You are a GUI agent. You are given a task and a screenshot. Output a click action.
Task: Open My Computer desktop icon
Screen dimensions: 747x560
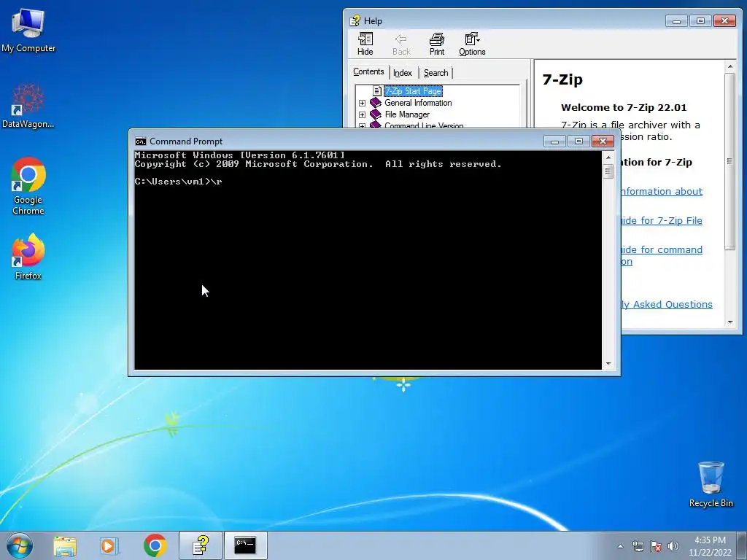point(28,29)
